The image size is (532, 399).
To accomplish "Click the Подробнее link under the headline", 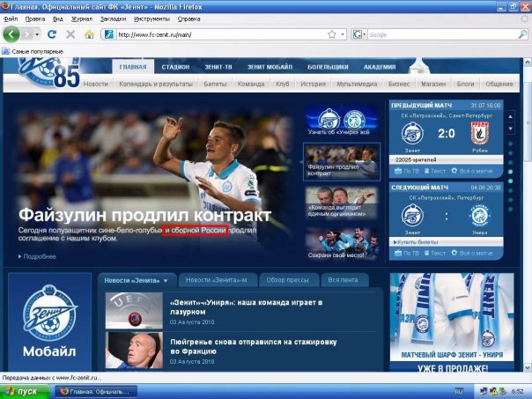I will tap(37, 256).
